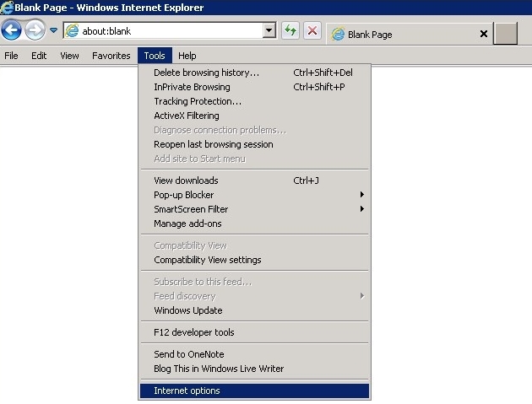532x404 pixels.
Task: Start InPrivate Browsing from the menu
Action: 192,87
